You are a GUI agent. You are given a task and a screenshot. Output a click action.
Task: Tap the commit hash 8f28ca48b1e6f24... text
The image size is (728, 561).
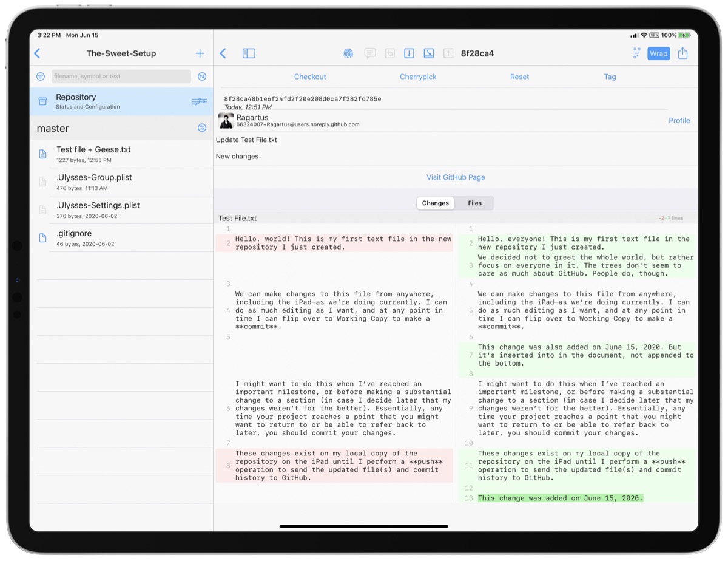pos(302,98)
